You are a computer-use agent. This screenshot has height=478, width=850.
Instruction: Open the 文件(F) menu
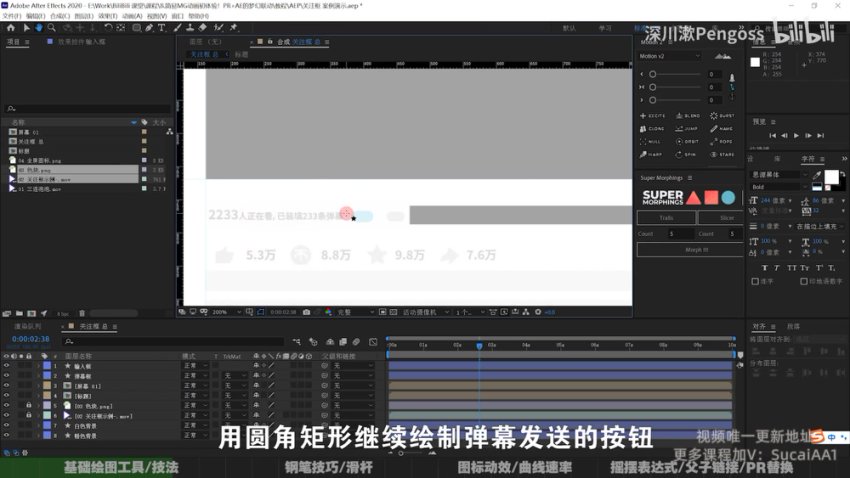click(12, 16)
